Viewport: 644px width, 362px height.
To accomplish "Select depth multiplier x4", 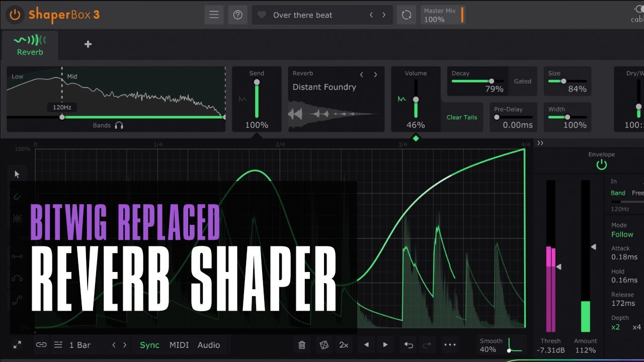I will tap(636, 327).
